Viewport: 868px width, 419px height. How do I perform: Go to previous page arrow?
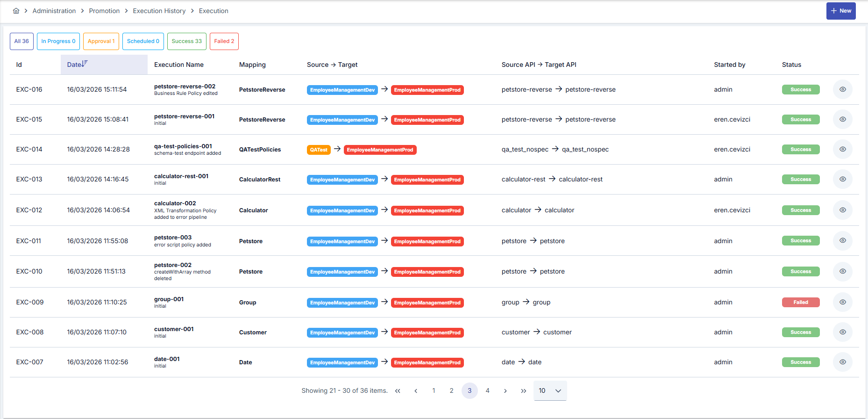415,391
